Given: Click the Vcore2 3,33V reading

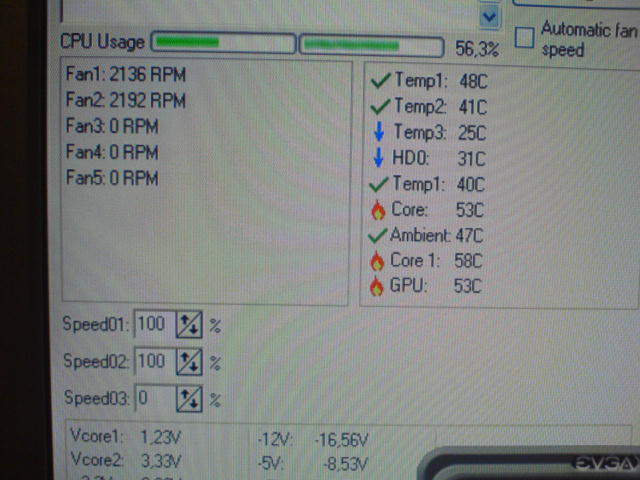Looking at the screenshot, I should pyautogui.click(x=126, y=460).
